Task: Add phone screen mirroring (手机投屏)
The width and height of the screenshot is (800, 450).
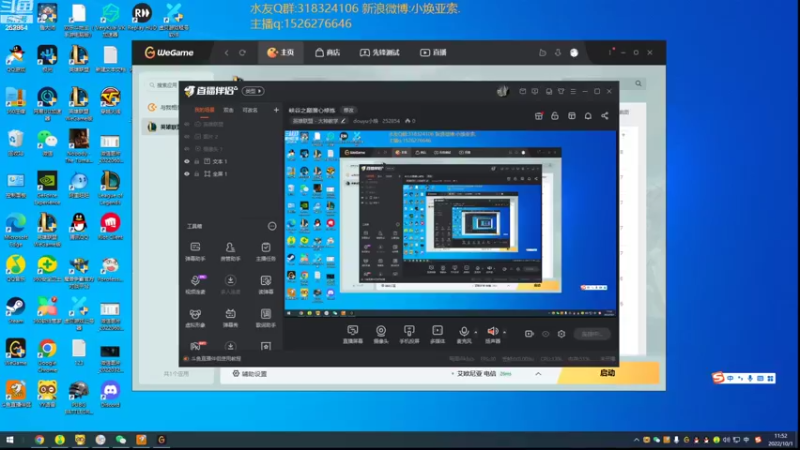Action: (x=409, y=334)
